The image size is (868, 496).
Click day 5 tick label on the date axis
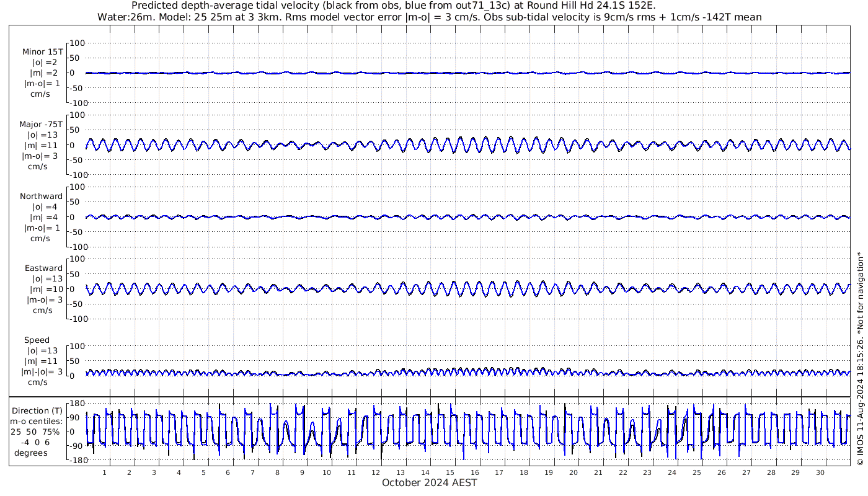point(203,472)
